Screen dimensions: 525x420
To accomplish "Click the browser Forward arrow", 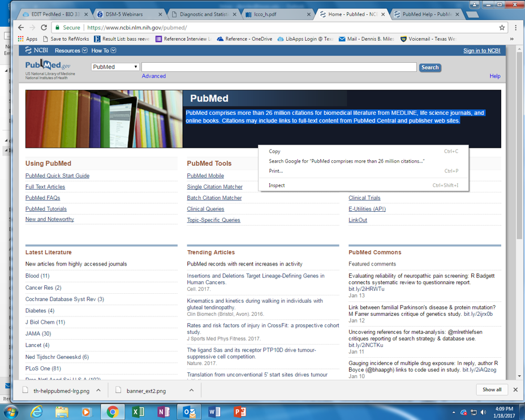I will coord(32,28).
